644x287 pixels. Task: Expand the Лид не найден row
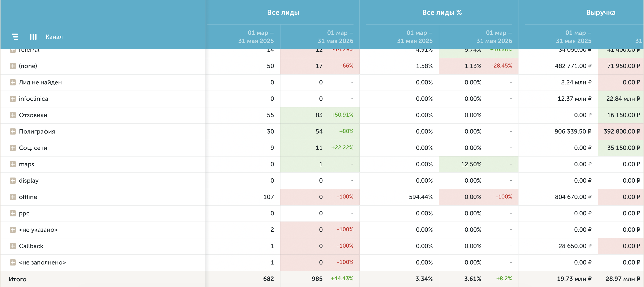pos(13,82)
